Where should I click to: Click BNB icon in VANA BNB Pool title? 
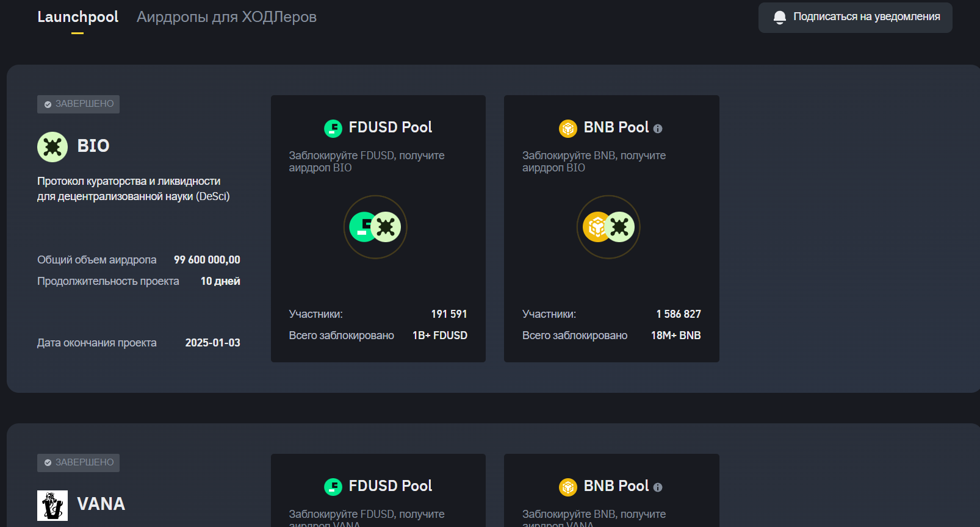(568, 487)
